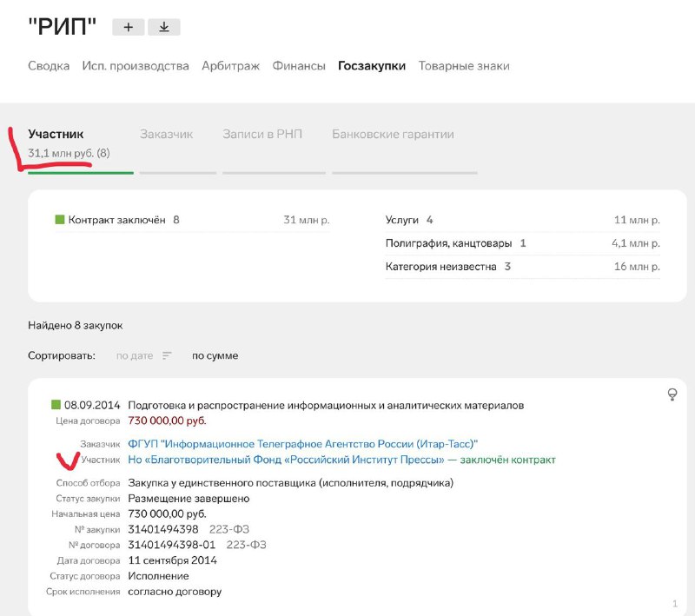
Task: Open the Арбитраж tab
Action: click(x=230, y=65)
